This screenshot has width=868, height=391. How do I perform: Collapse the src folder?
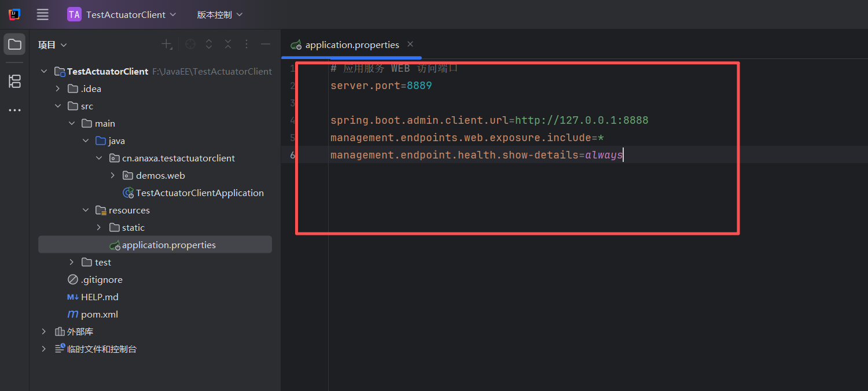58,106
